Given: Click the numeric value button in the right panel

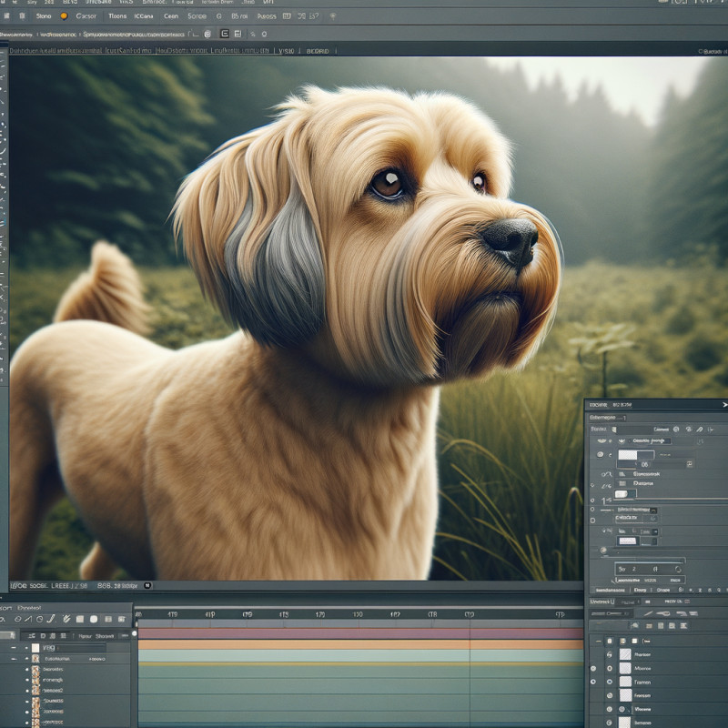Looking at the screenshot, I should pos(643,464).
